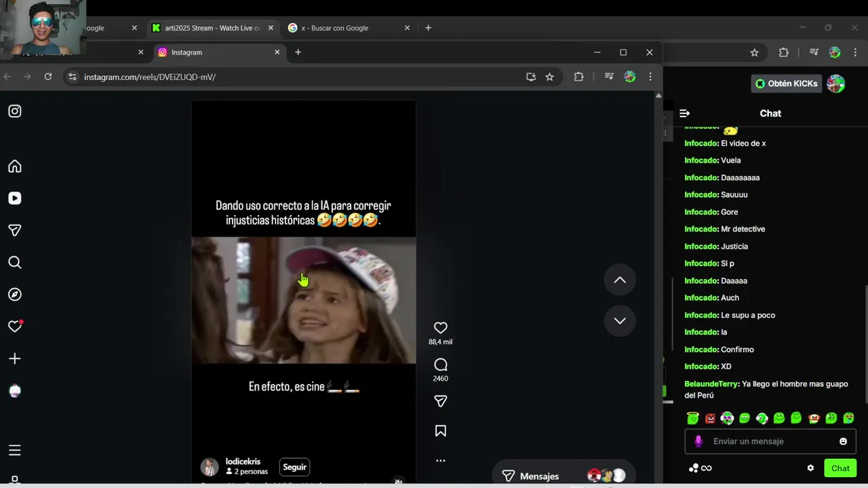Open media control icon in Instagram window
The height and width of the screenshot is (488, 868).
(610, 77)
